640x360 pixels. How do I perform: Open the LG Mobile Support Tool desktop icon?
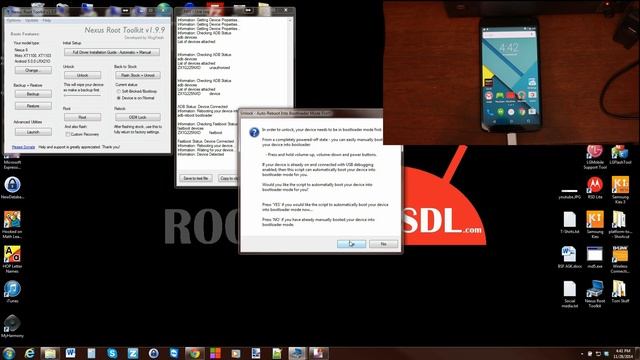point(595,157)
